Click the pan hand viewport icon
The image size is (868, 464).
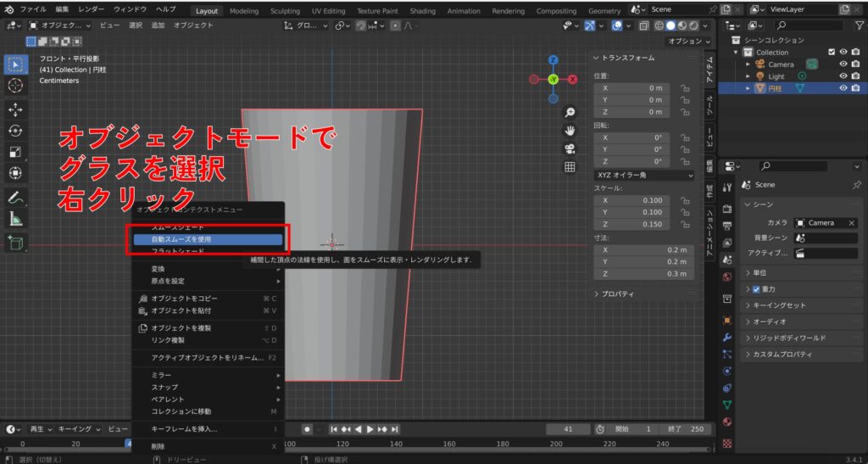tap(570, 130)
